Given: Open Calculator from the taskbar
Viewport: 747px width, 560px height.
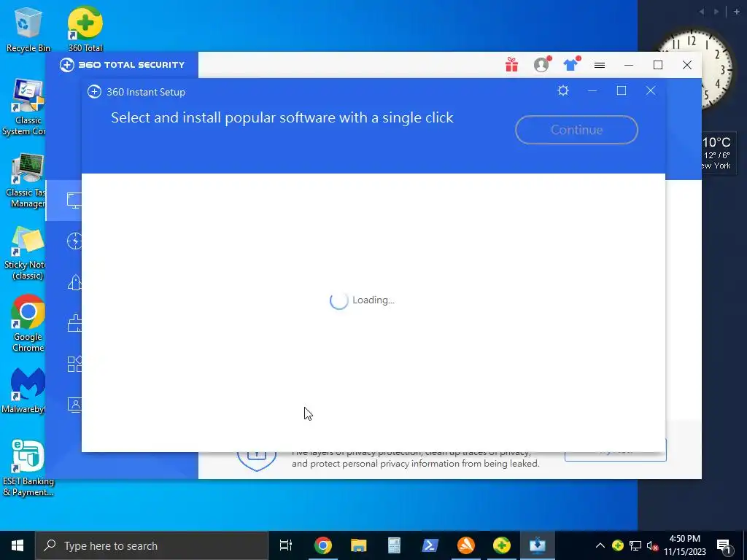Looking at the screenshot, I should (394, 545).
